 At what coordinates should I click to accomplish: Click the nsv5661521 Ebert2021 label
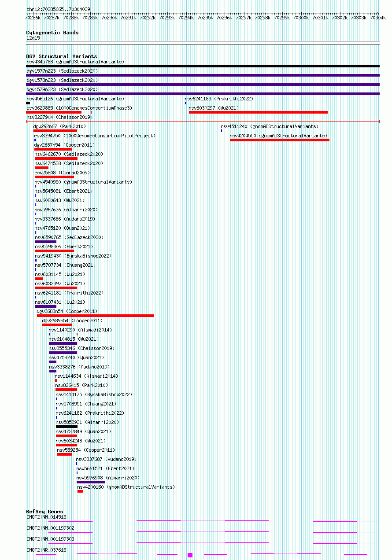tap(106, 468)
